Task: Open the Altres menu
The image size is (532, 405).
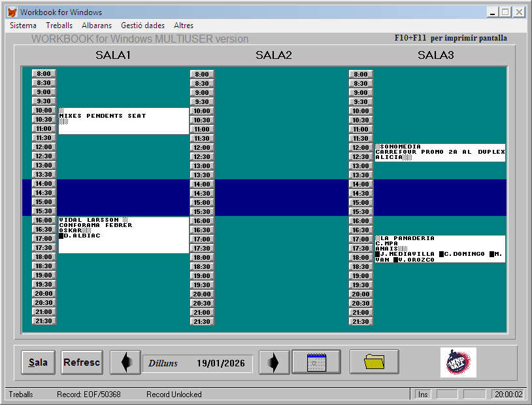Action: tap(184, 26)
